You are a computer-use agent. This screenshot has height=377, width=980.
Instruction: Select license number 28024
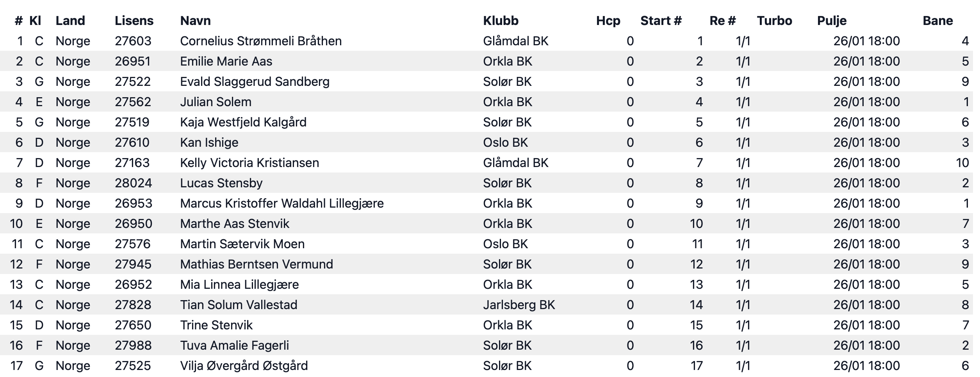coord(133,183)
